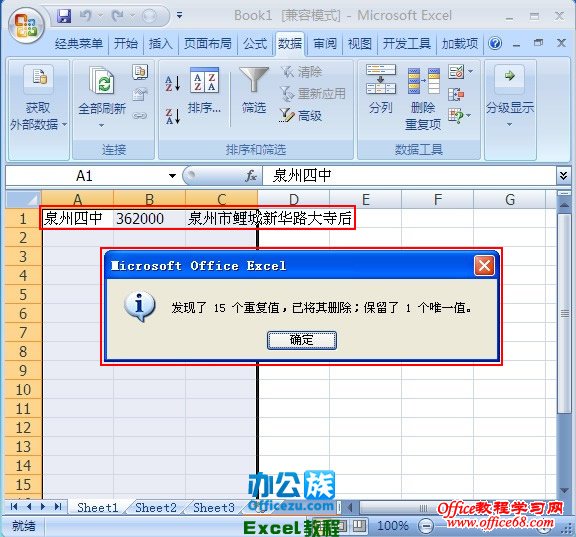Sort ascending A to Z
Viewport: 576px width, 537px height.
point(172,83)
